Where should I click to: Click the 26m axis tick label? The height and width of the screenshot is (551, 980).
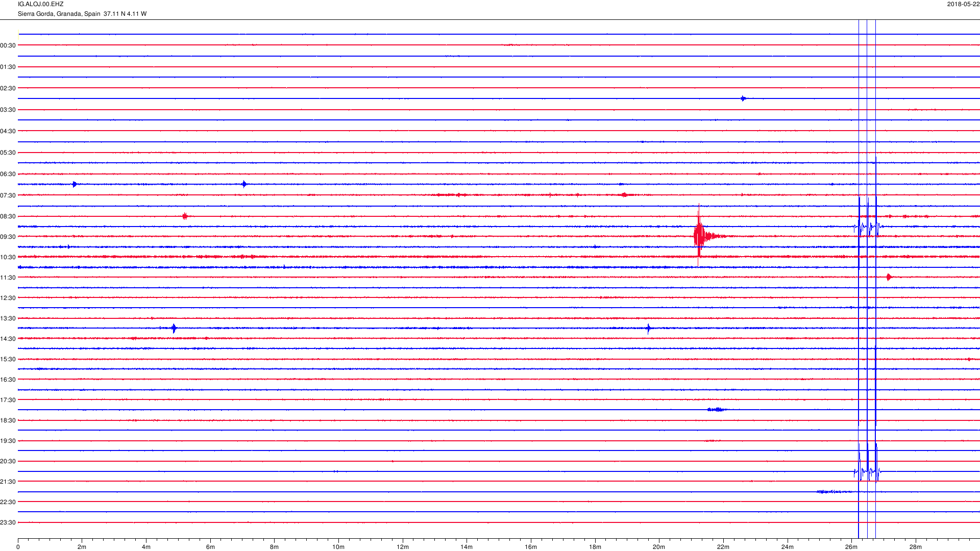tap(851, 547)
